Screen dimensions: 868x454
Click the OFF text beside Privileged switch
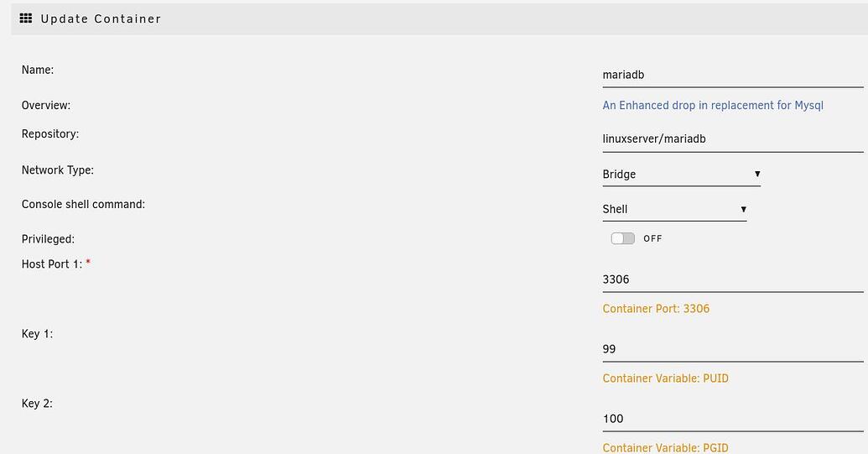652,238
